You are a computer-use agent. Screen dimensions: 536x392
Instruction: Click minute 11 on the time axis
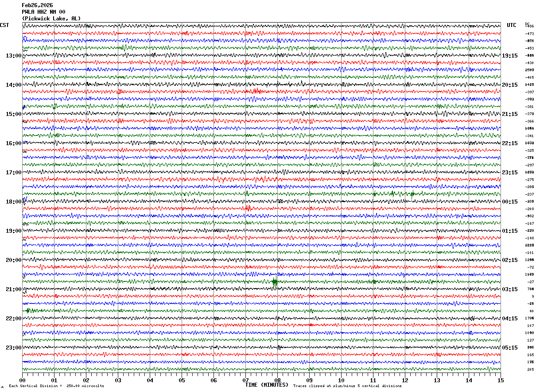coord(373,380)
